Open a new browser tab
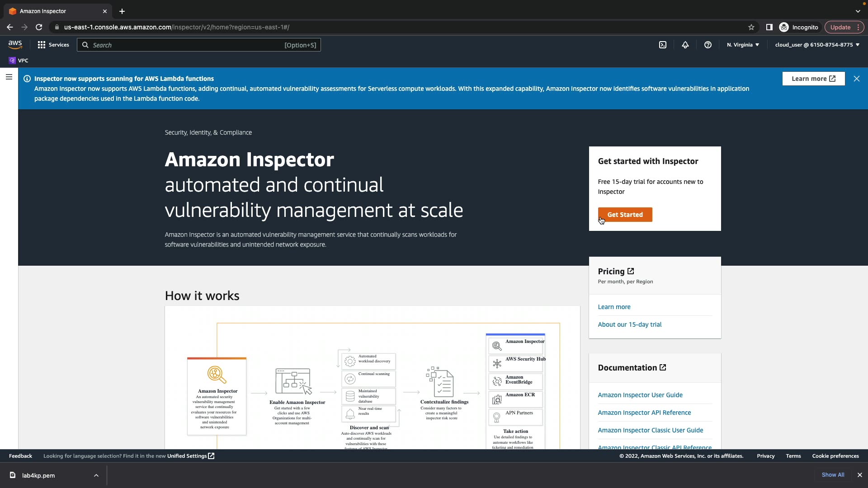 coord(122,11)
